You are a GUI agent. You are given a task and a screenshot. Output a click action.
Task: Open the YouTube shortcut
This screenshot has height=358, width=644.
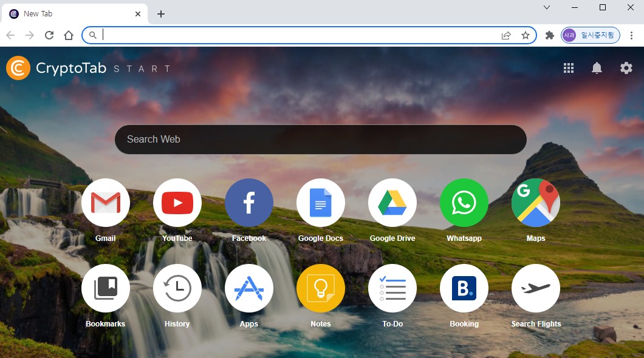(177, 203)
